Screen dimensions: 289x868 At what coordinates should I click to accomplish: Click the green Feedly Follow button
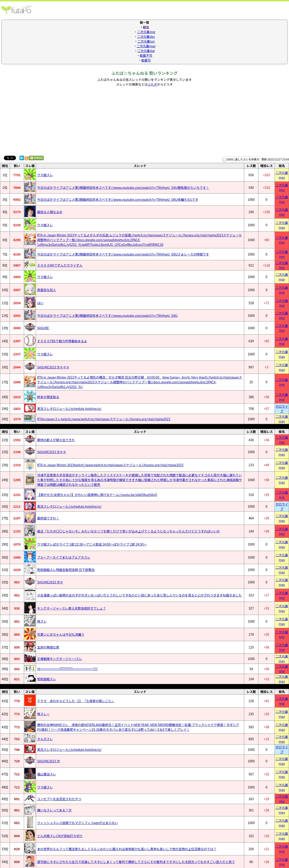pos(36,158)
